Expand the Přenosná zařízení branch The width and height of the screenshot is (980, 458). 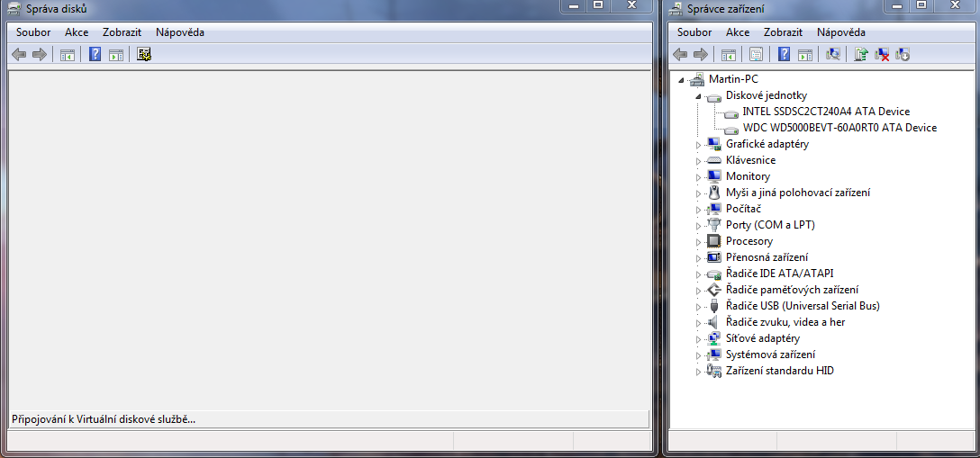tap(699, 257)
